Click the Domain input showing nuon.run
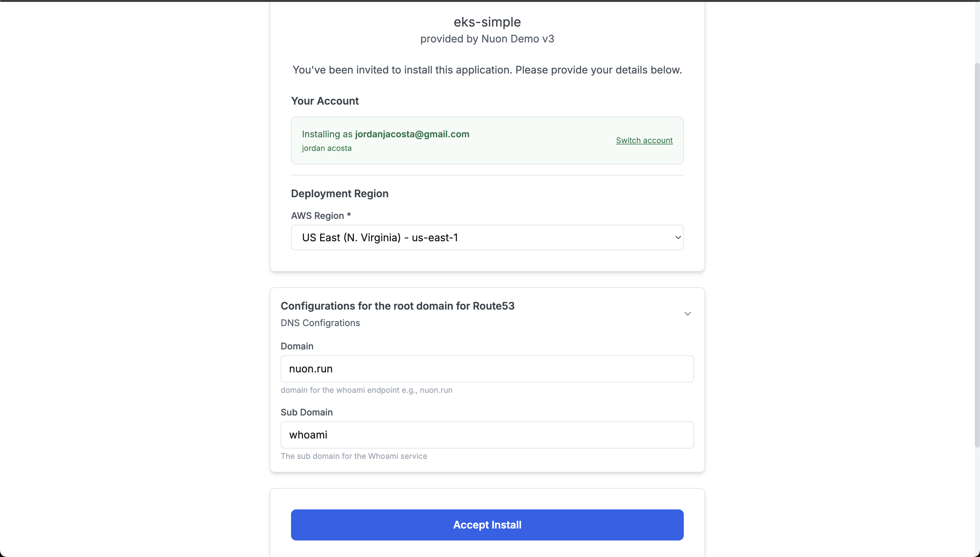 [486, 369]
